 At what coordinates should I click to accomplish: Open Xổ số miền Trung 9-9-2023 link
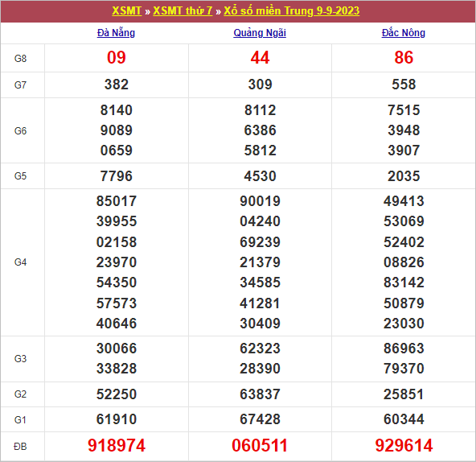click(291, 11)
